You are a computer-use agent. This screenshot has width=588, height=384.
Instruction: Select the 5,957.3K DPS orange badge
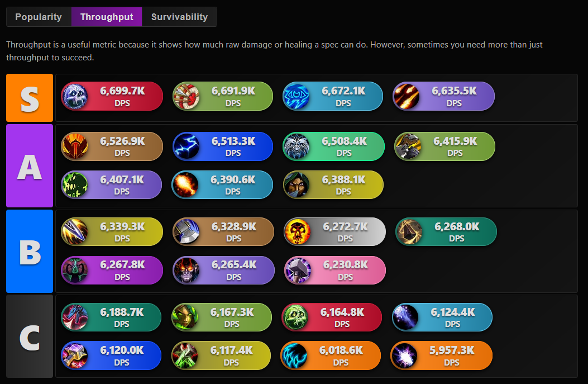[441, 355]
